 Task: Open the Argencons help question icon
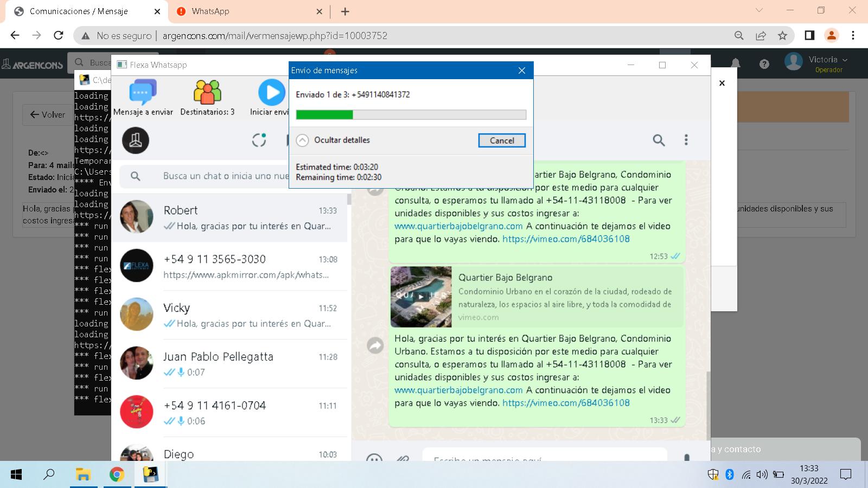point(764,64)
